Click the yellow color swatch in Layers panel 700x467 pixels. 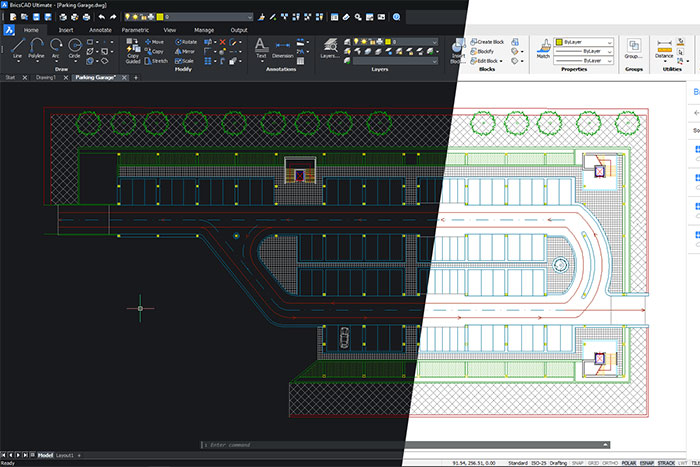[x=388, y=42]
